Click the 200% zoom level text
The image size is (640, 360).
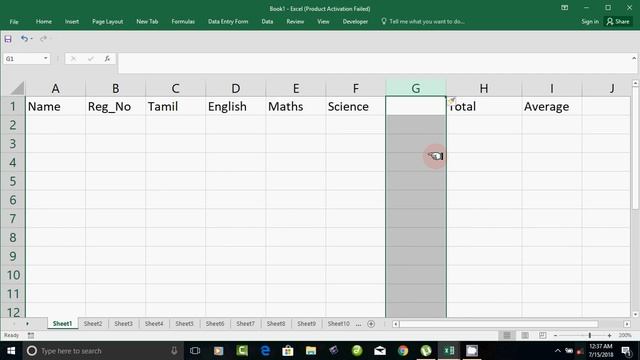[x=625, y=335]
